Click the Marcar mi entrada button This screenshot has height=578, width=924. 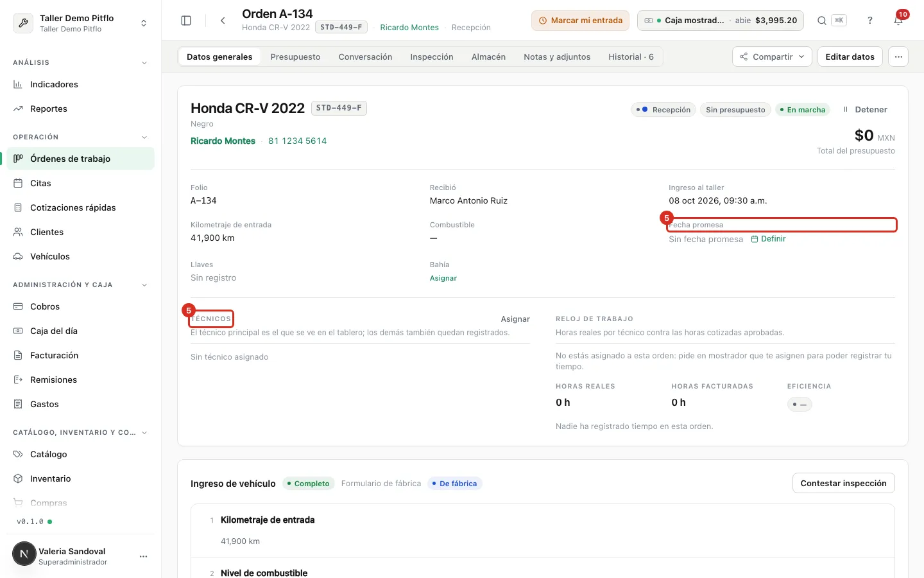[x=580, y=21]
